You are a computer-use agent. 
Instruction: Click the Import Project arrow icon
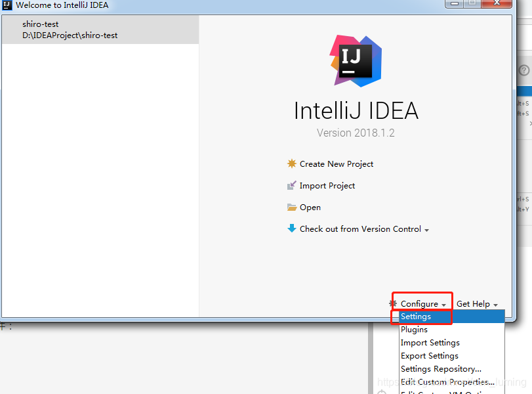coord(292,185)
